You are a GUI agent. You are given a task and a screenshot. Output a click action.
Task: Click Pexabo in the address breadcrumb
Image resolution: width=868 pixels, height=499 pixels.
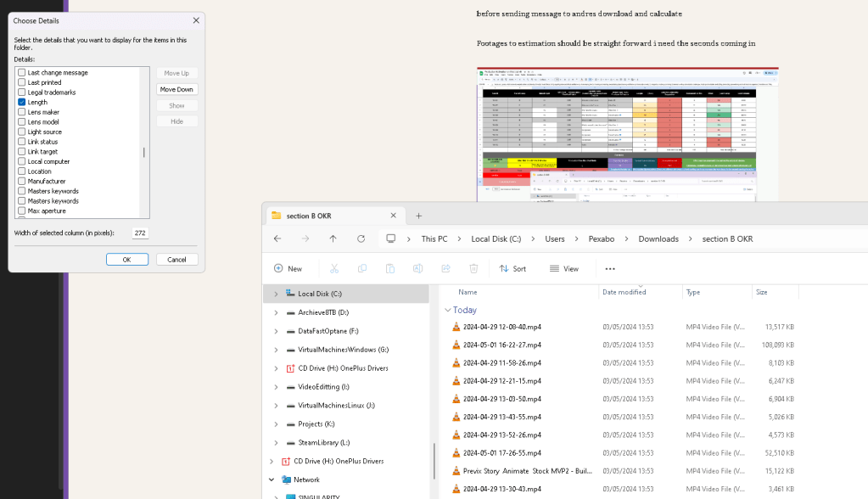(x=602, y=238)
